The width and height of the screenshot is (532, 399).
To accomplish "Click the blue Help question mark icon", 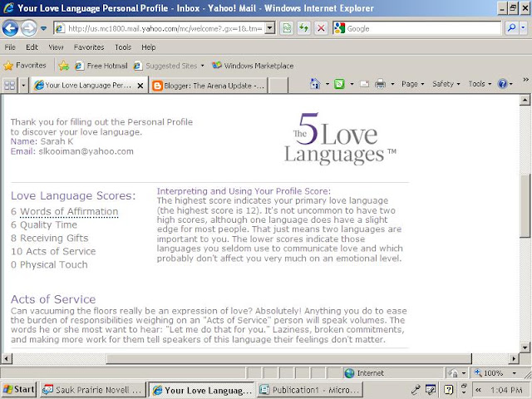I will coord(502,83).
